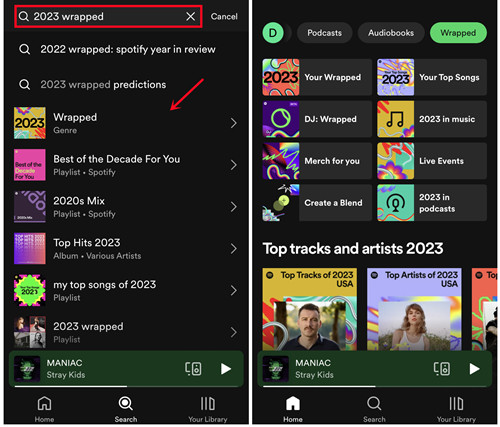Open the Merch for you card

coord(317,161)
